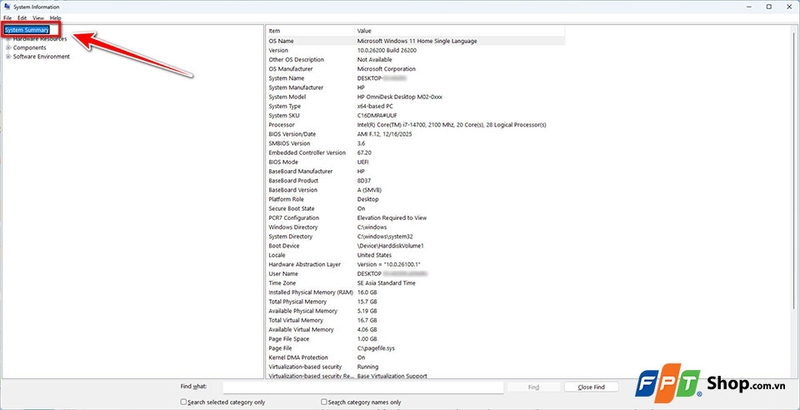The height and width of the screenshot is (410, 800).
Task: Click the System Information app icon in title bar
Action: tap(7, 7)
